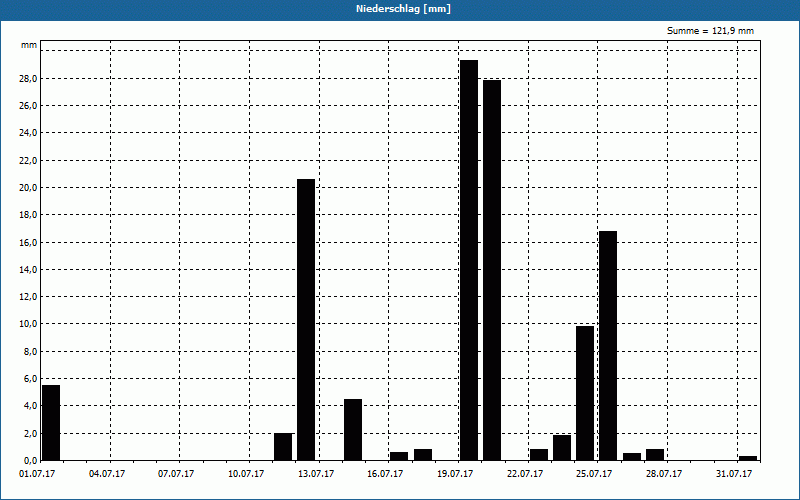Viewport: 800px width, 500px height.
Task: Click the 14,0 y-axis label
Action: [x=28, y=269]
